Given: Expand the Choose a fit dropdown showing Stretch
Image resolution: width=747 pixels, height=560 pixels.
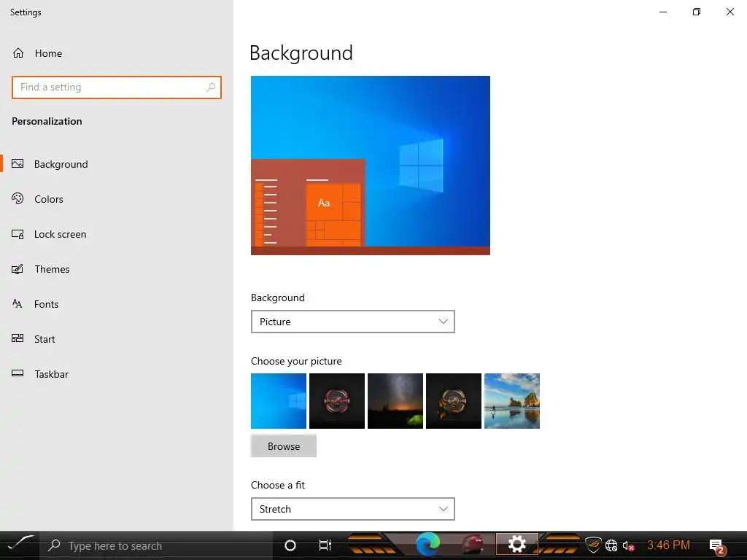Looking at the screenshot, I should point(352,509).
